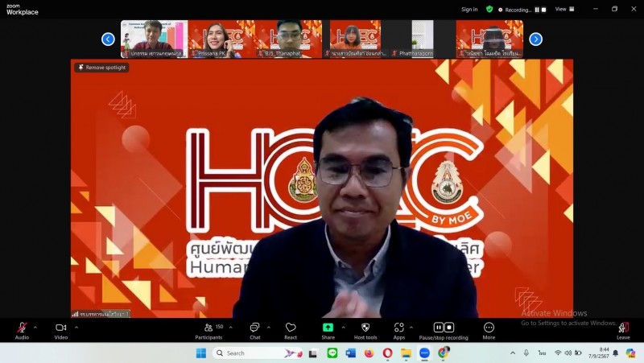Image resolution: width=644 pixels, height=363 pixels.
Task: Open Host tools shield menu
Action: coord(365,331)
